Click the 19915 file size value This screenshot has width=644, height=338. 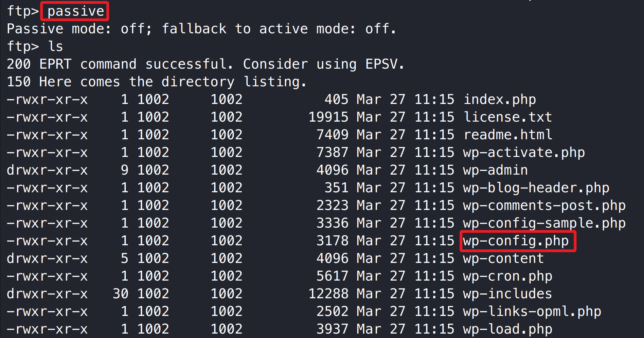pyautogui.click(x=328, y=117)
